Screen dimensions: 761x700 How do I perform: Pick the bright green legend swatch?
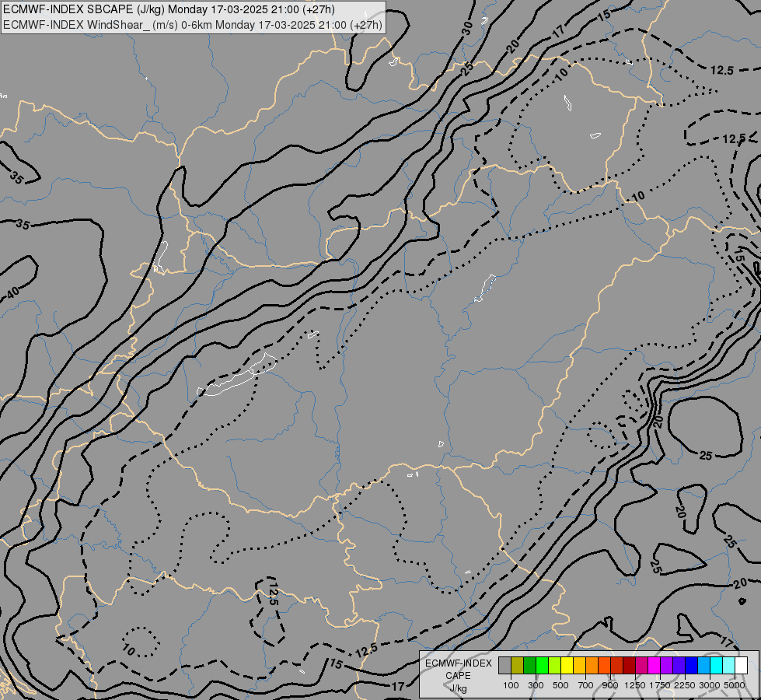pos(542,665)
